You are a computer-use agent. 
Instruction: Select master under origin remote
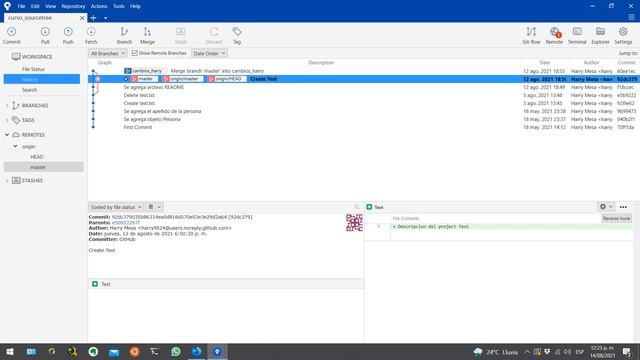[43, 167]
